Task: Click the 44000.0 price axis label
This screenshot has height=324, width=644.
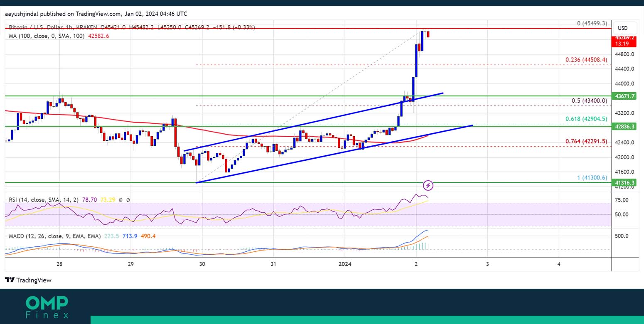Action: pos(624,83)
